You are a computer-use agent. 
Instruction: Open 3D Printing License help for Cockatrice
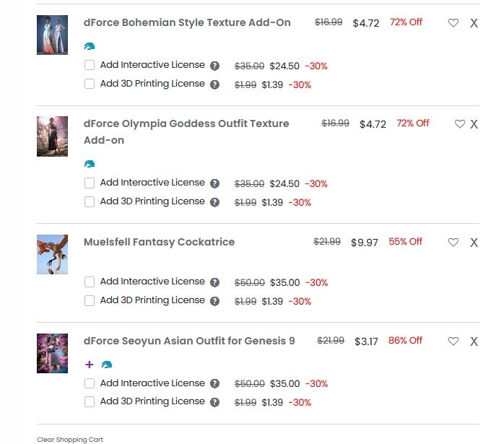pos(214,301)
